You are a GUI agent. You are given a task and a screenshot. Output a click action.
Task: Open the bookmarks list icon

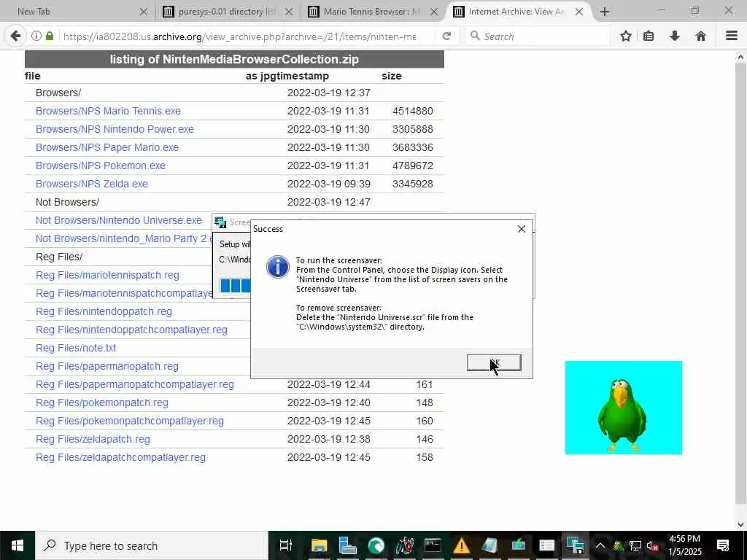point(649,36)
